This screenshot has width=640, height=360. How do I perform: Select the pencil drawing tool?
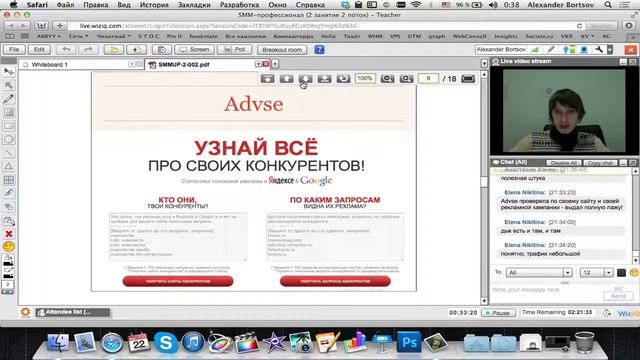pyautogui.click(x=9, y=99)
